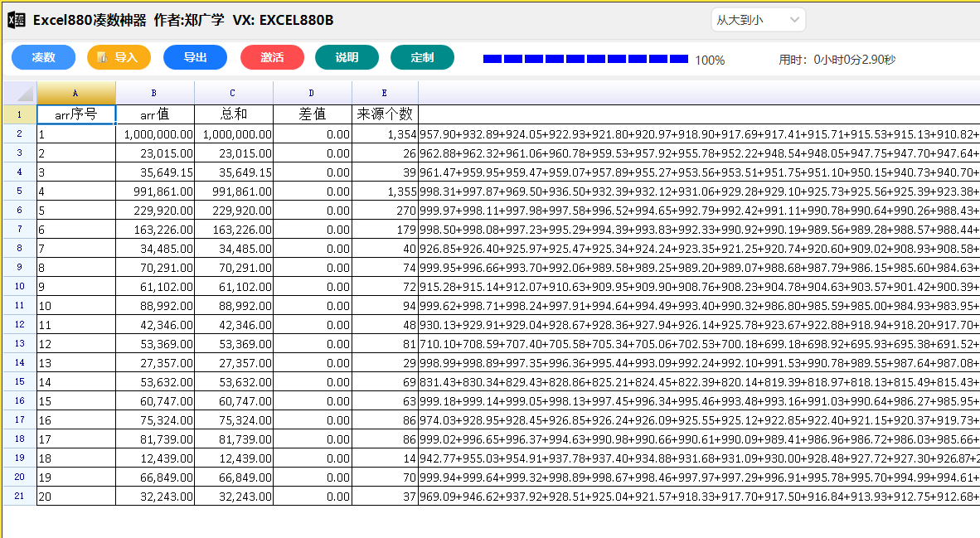Screen dimensions: 980x538
Task: Click the 凑数 button
Action: [x=43, y=57]
